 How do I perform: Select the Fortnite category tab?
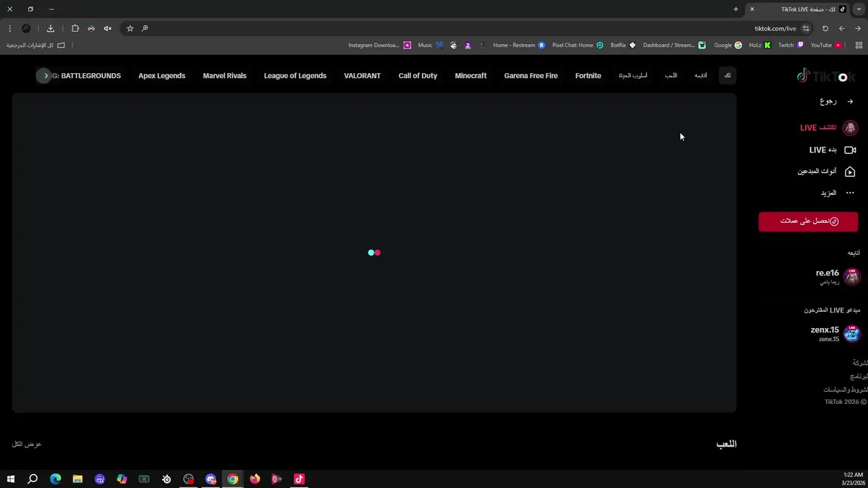[x=588, y=76]
